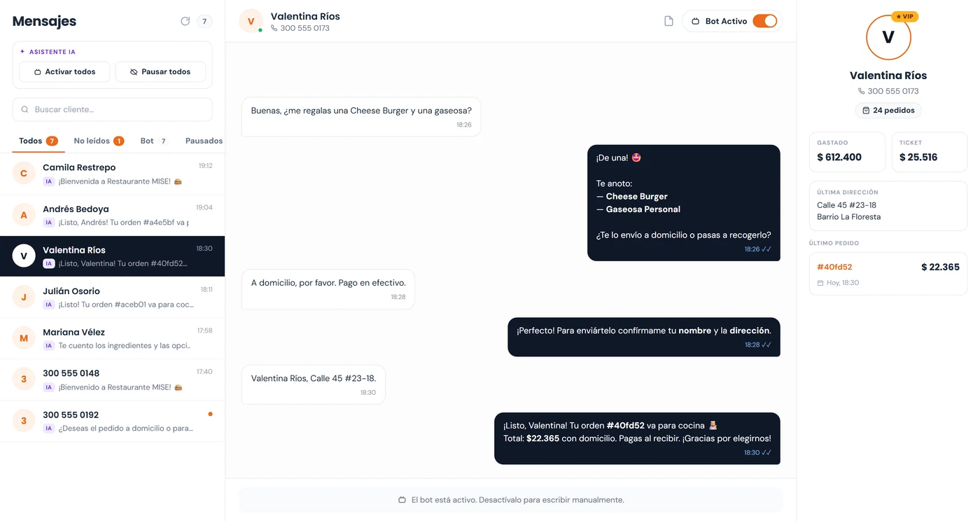Click the VIP star badge
980x521 pixels.
[904, 16]
